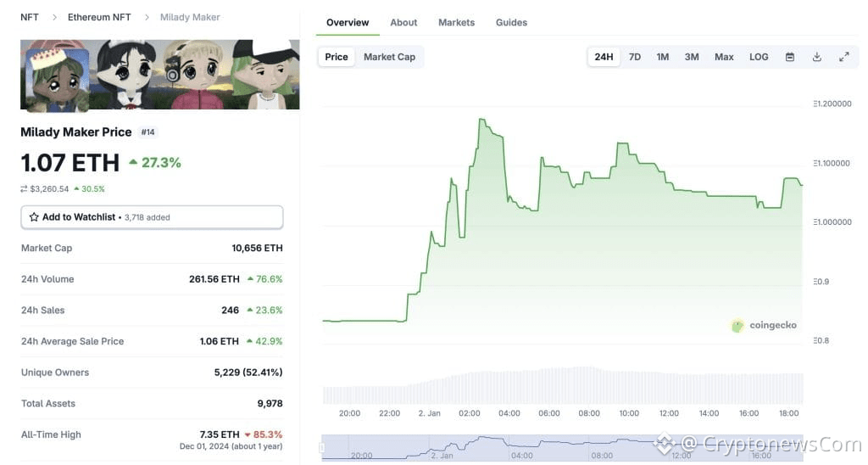
Task: Download the chart data
Action: [817, 57]
